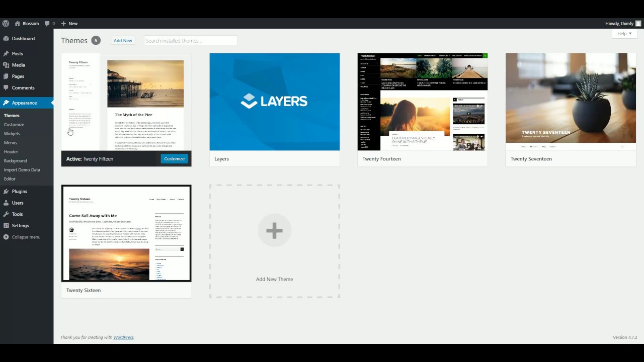The height and width of the screenshot is (362, 644).
Task: Click the themes count badge 5
Action: (x=96, y=41)
